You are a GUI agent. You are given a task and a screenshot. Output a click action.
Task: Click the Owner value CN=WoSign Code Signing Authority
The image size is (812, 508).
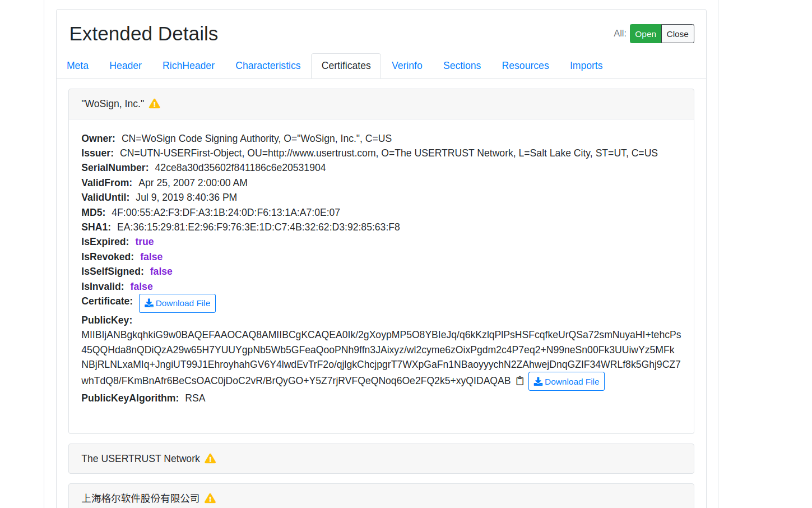pos(257,138)
